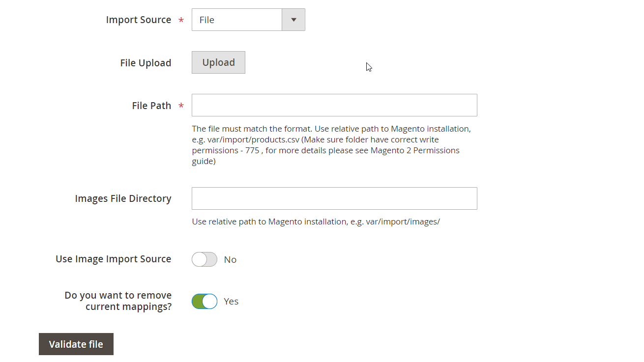Turn off the remove current mappings toggle
Image resolution: width=644 pixels, height=362 pixels.
[x=205, y=301]
